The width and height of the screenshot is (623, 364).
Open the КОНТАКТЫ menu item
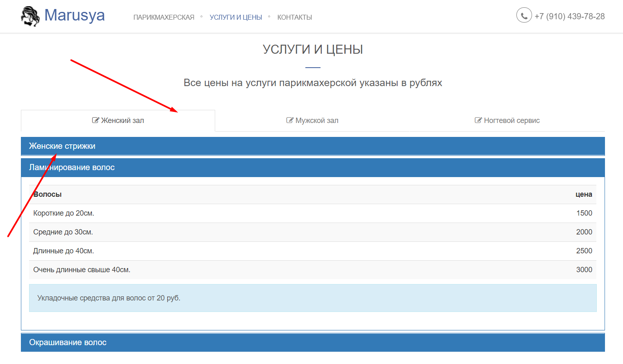point(295,17)
